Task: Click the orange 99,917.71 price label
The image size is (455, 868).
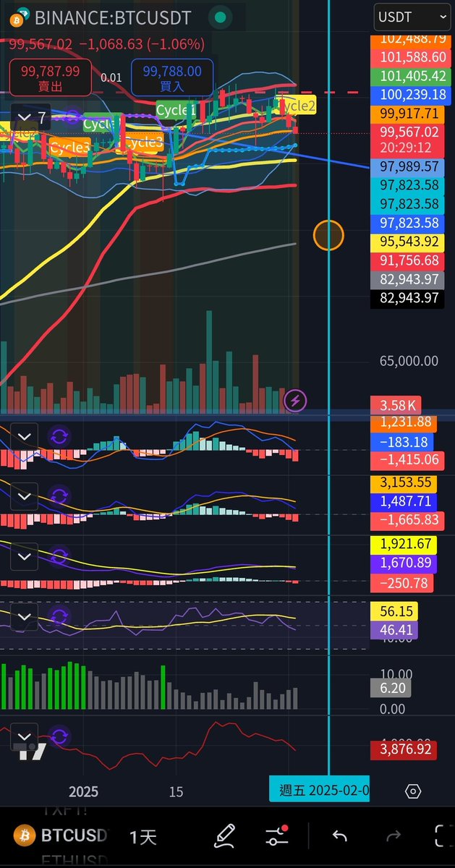Action: click(407, 114)
